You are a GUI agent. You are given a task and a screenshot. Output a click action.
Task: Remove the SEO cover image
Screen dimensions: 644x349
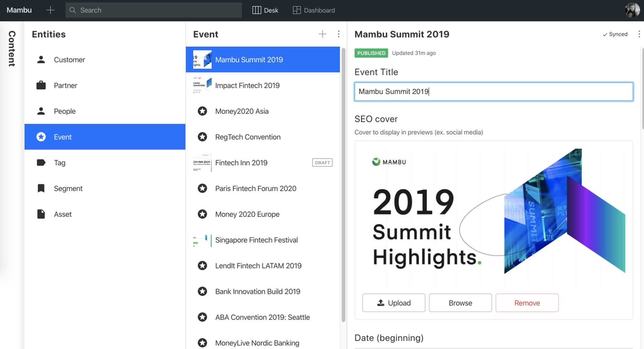[x=527, y=303]
